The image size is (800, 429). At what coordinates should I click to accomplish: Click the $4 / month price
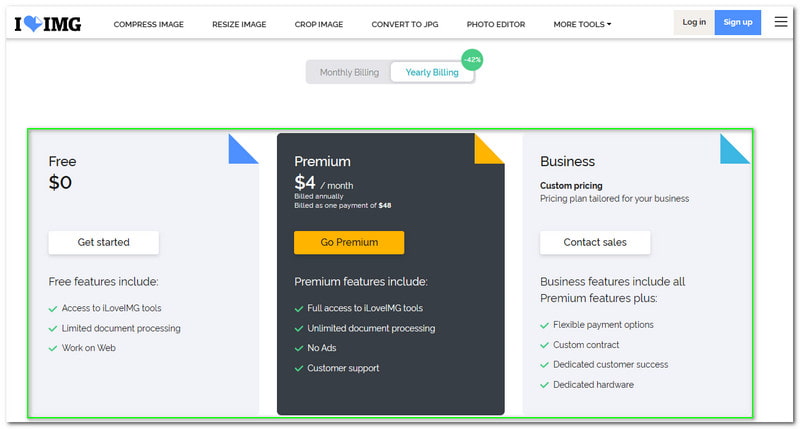pyautogui.click(x=323, y=183)
